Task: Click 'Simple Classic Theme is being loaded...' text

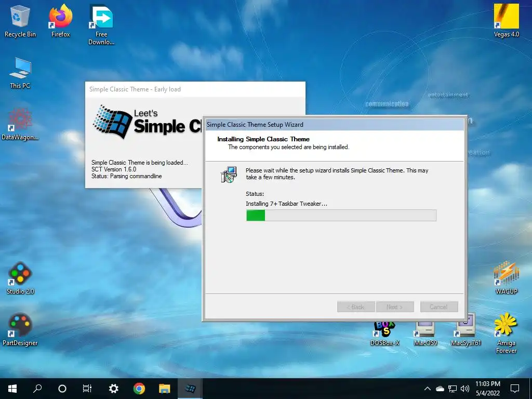Action: [139, 163]
